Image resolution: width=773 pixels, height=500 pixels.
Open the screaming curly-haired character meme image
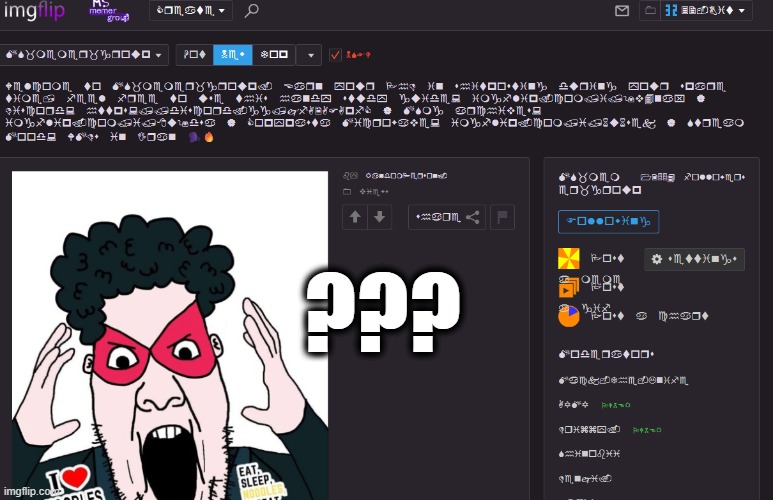click(170, 335)
